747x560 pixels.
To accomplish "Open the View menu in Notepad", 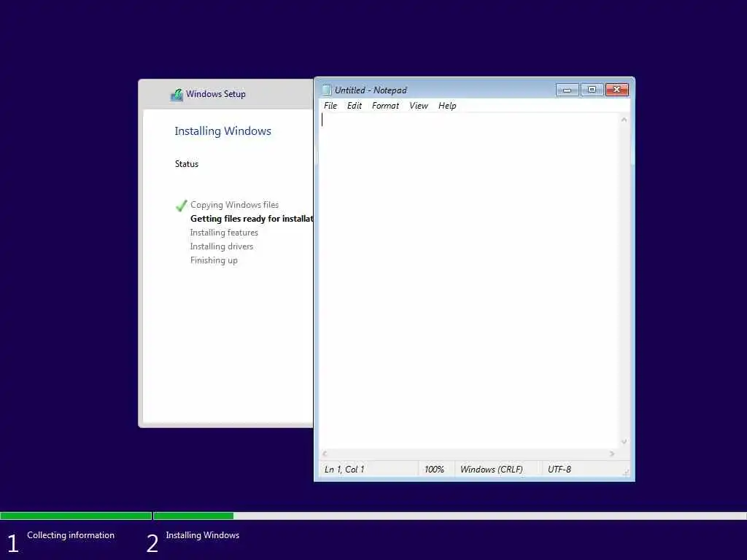I will 419,106.
